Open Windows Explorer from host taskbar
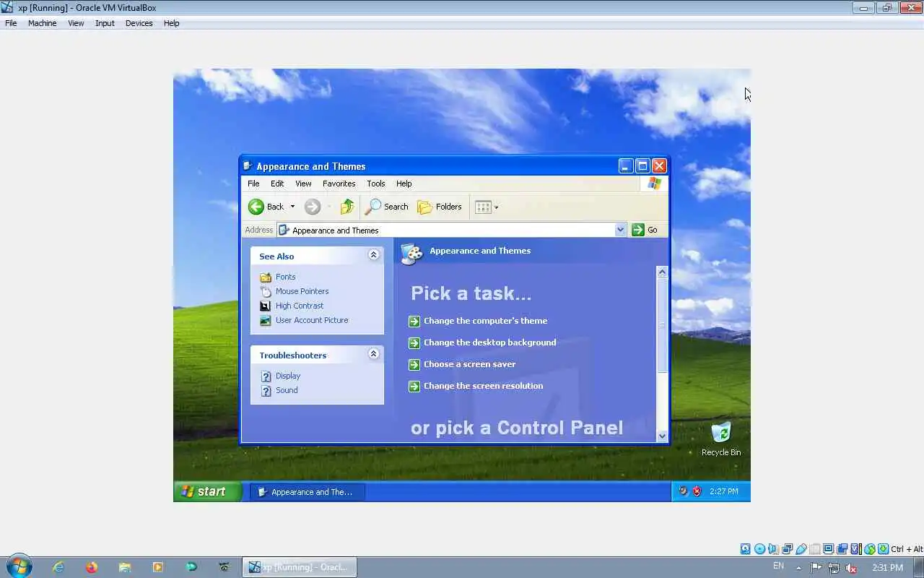924x578 pixels. pos(125,567)
